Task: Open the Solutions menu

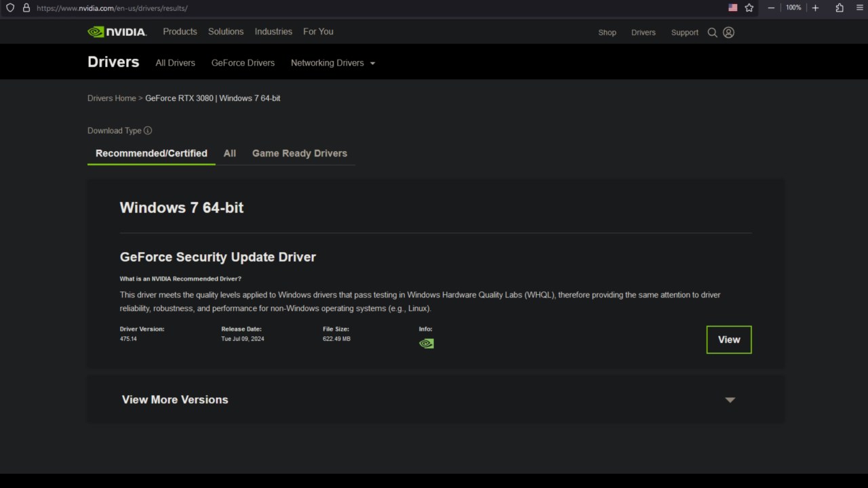Action: coord(226,32)
